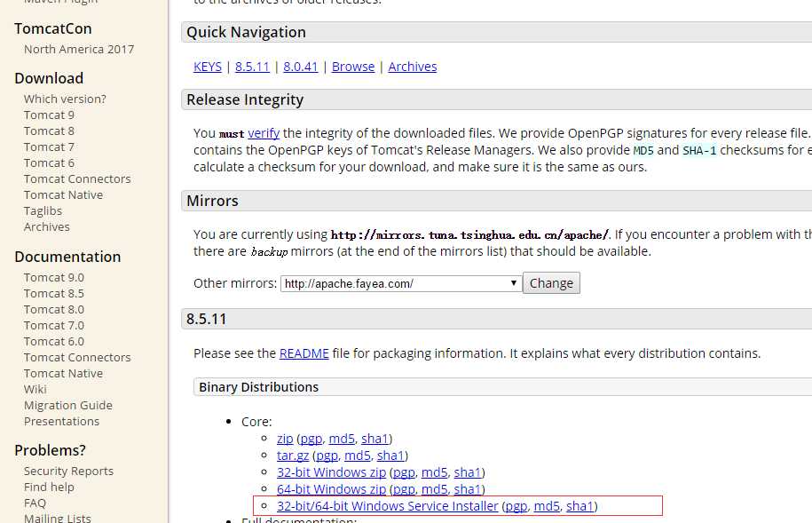The image size is (812, 523).
Task: Download the 32-bit Windows zip
Action: [331, 472]
